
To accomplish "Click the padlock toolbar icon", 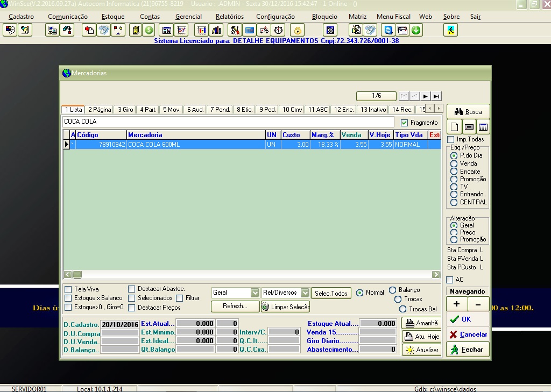I will pyautogui.click(x=298, y=30).
